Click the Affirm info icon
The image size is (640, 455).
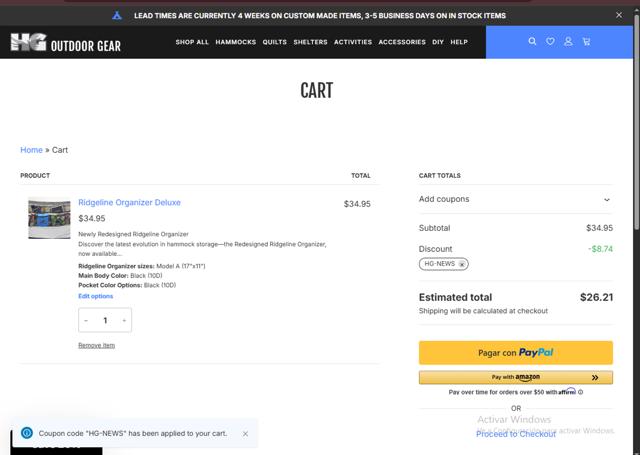[x=580, y=392]
